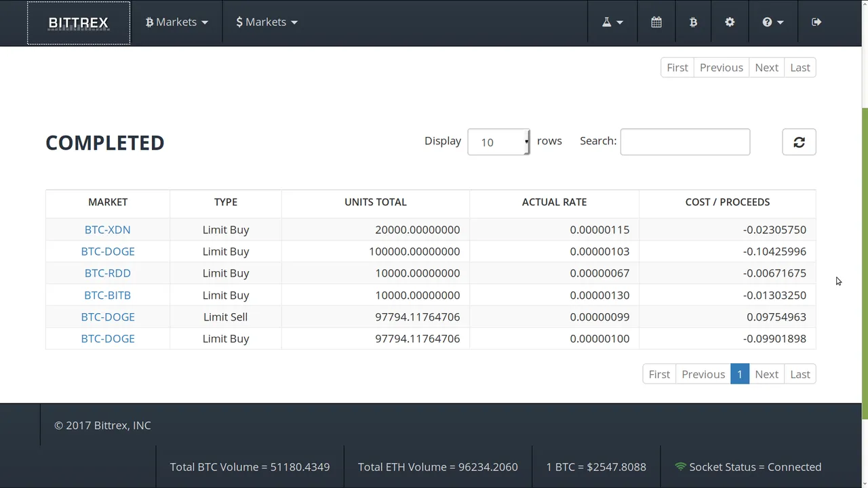
Task: Open the Bitcoin Markets dropdown
Action: pos(176,22)
